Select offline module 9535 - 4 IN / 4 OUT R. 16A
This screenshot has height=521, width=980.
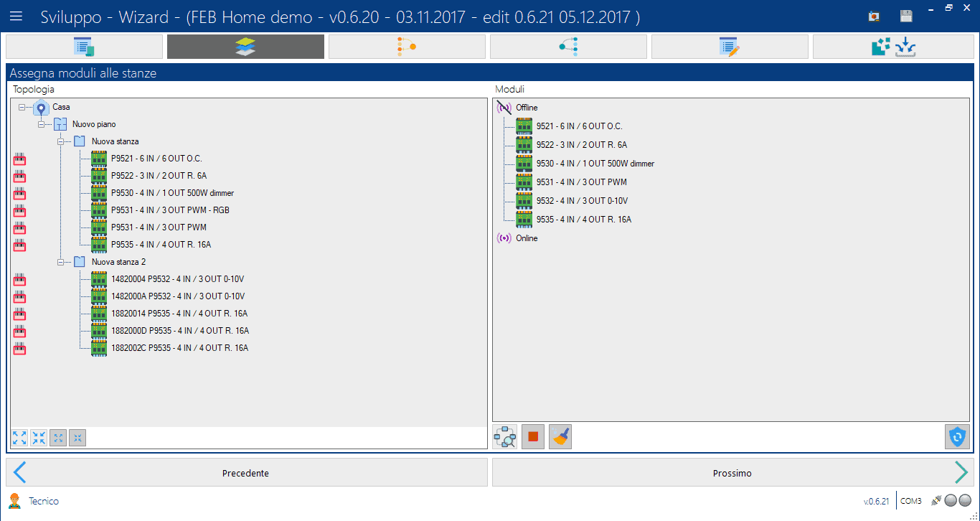583,220
